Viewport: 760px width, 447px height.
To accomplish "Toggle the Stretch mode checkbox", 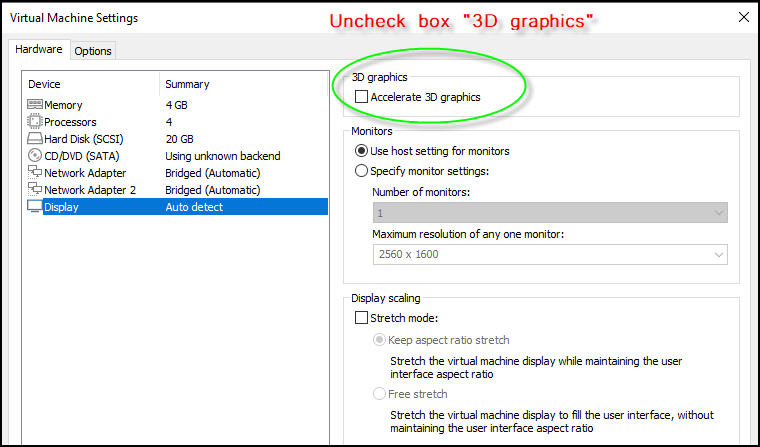I will coord(361,318).
